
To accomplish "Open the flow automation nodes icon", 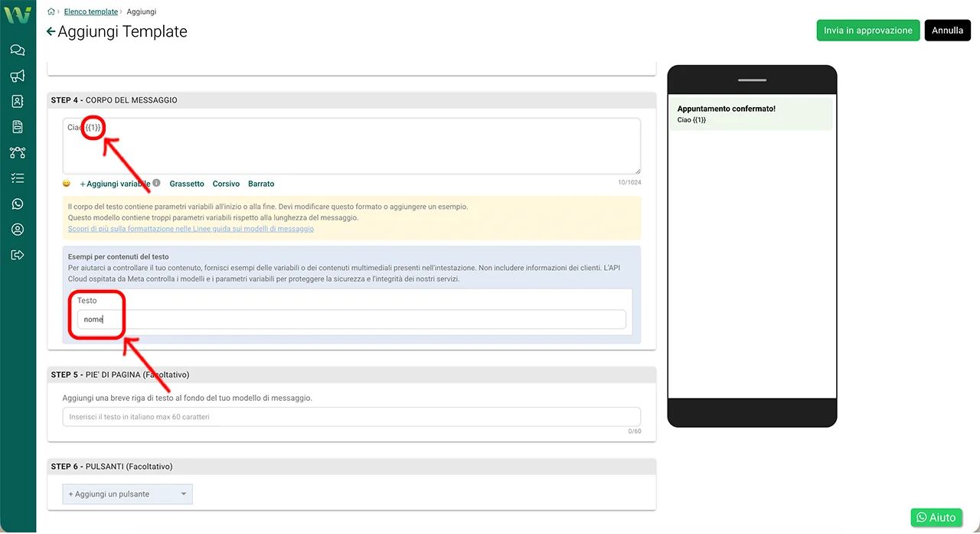I will [18, 152].
